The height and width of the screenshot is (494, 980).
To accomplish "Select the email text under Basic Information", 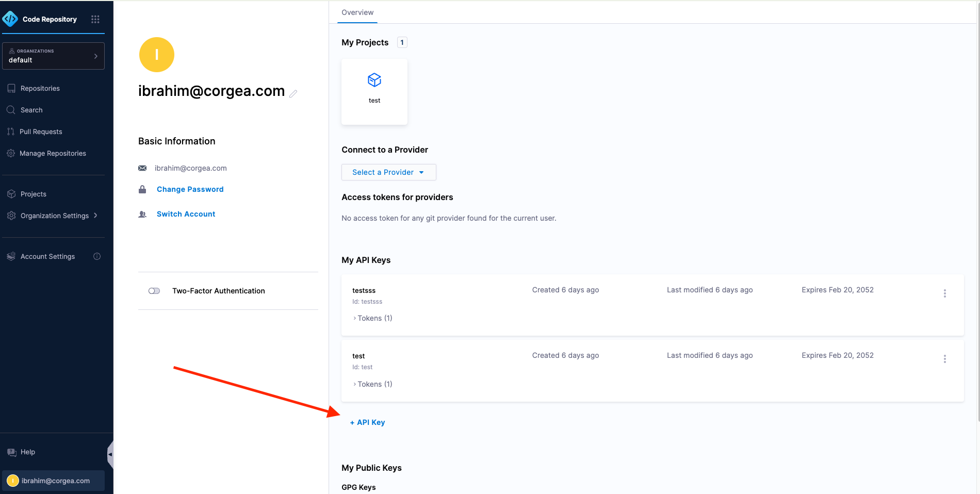I will pyautogui.click(x=191, y=168).
